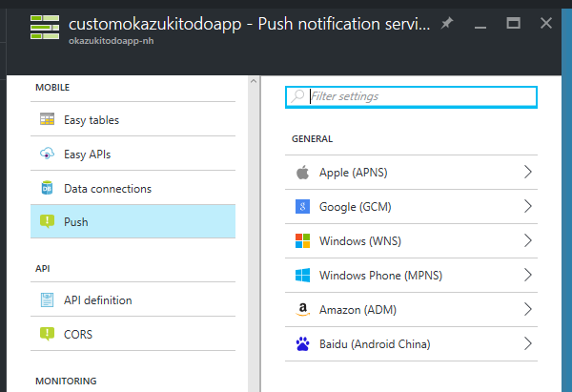Click the Apple logo icon
This screenshot has height=392, width=572.
302,172
